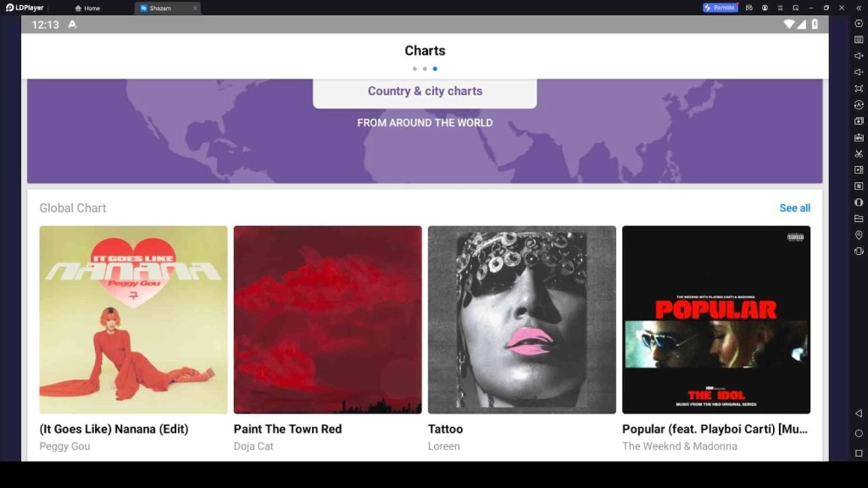Viewport: 868px width, 488px height.
Task: Collapse the sidebar with double-chevron arrow
Action: 859,8
